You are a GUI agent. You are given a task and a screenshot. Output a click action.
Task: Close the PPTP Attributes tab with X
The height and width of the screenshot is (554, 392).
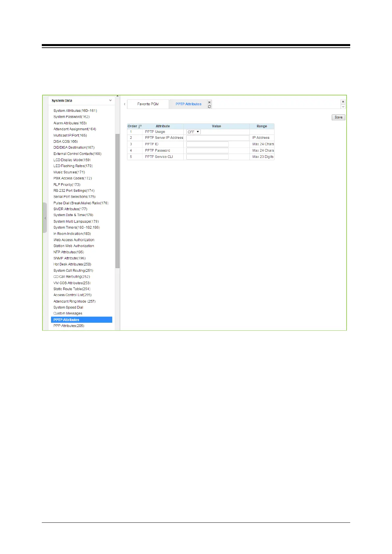(x=209, y=102)
